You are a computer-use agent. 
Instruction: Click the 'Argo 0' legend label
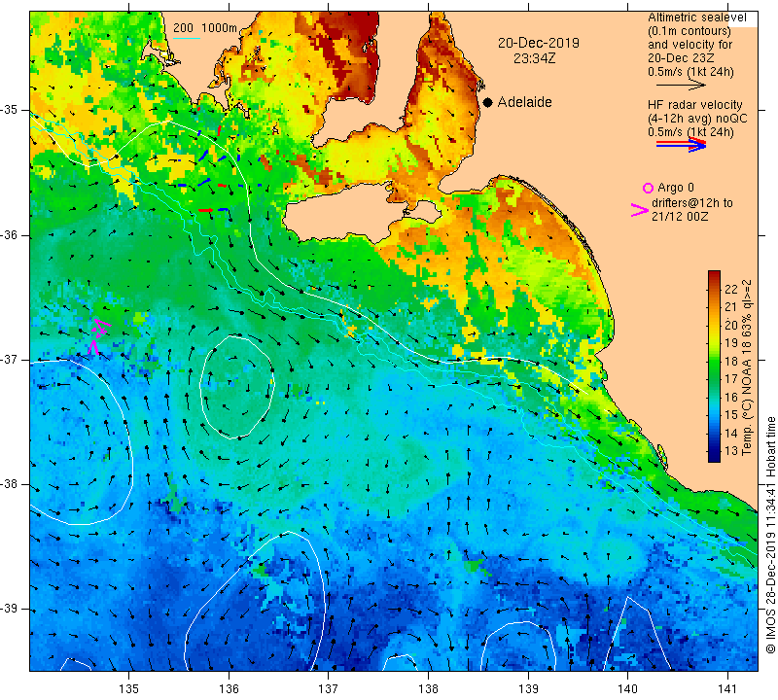click(x=676, y=188)
